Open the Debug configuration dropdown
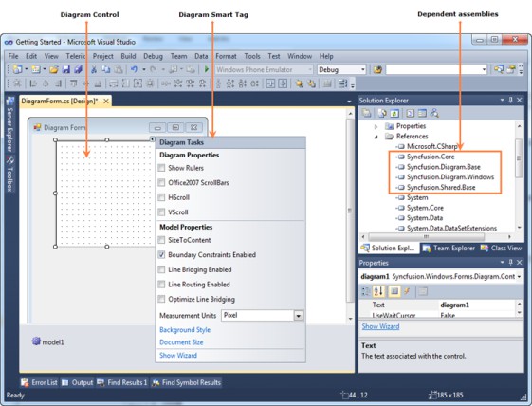Screen dimensions: 532x406 click(x=362, y=69)
